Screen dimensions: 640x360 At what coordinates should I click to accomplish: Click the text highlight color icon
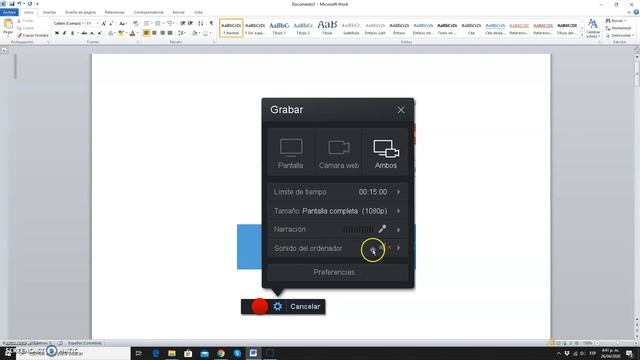tap(121, 33)
